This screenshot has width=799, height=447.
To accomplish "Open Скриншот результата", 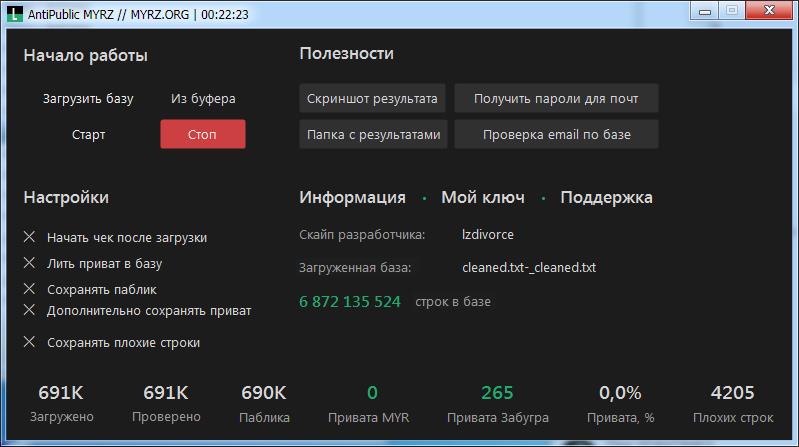I will coord(372,98).
